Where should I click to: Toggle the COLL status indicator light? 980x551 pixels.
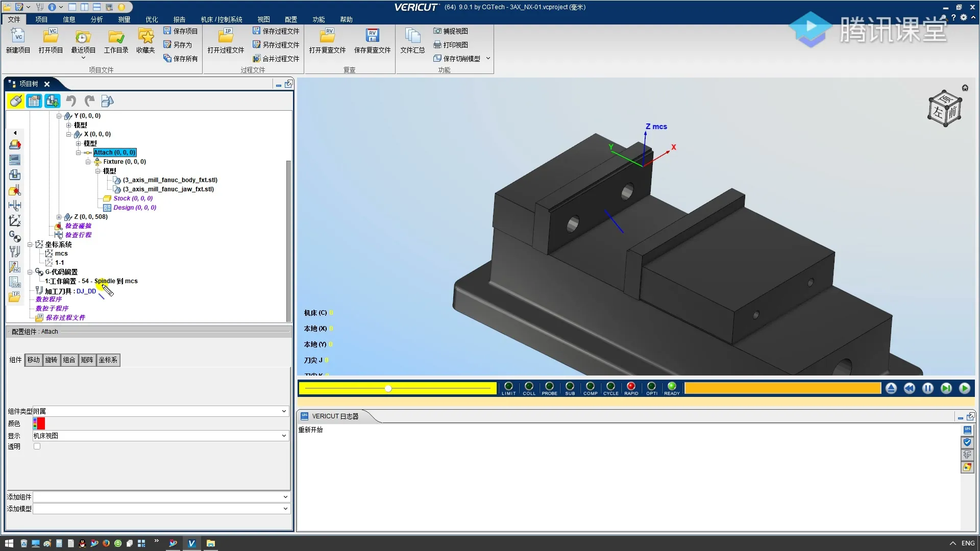click(529, 387)
